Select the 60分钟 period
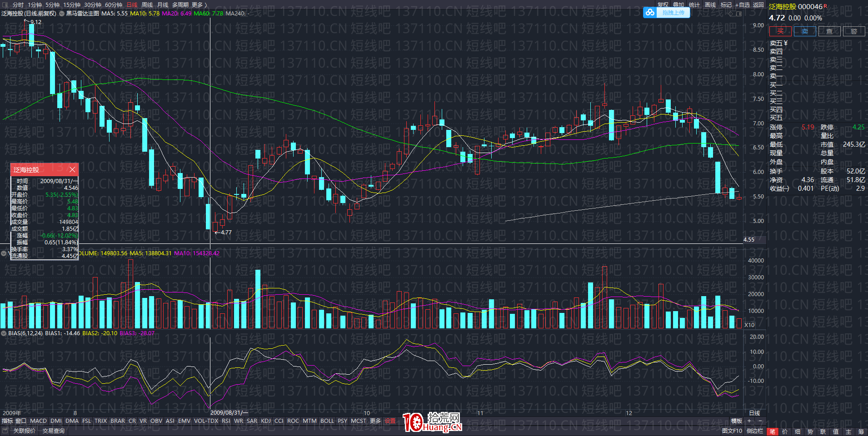The height and width of the screenshot is (436, 868). click(x=114, y=5)
